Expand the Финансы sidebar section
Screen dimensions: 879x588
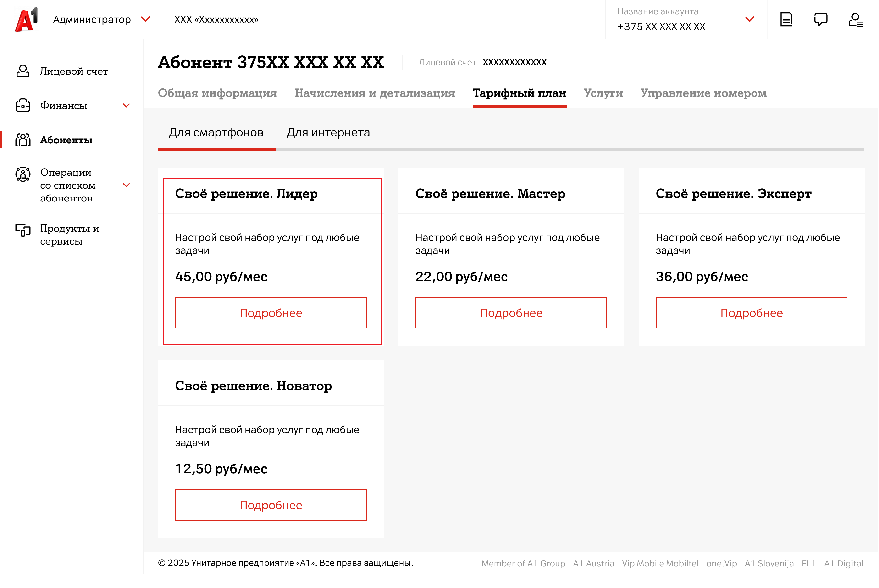pyautogui.click(x=127, y=106)
